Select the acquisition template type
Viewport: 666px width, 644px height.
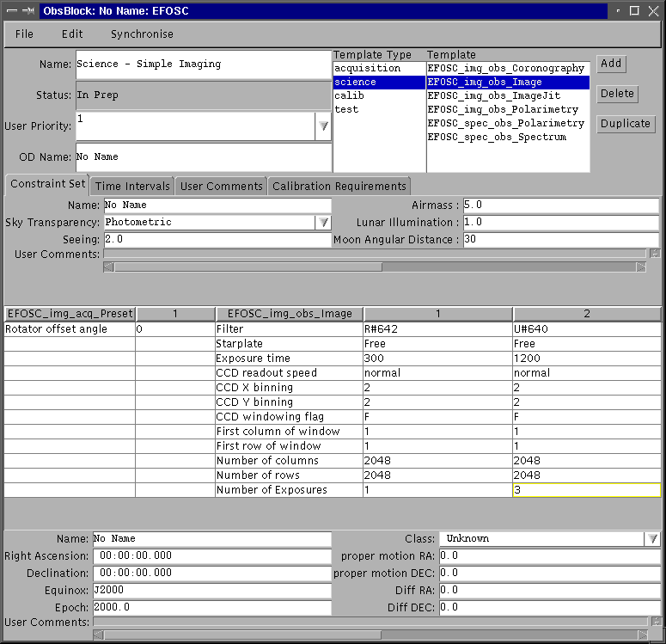(368, 68)
